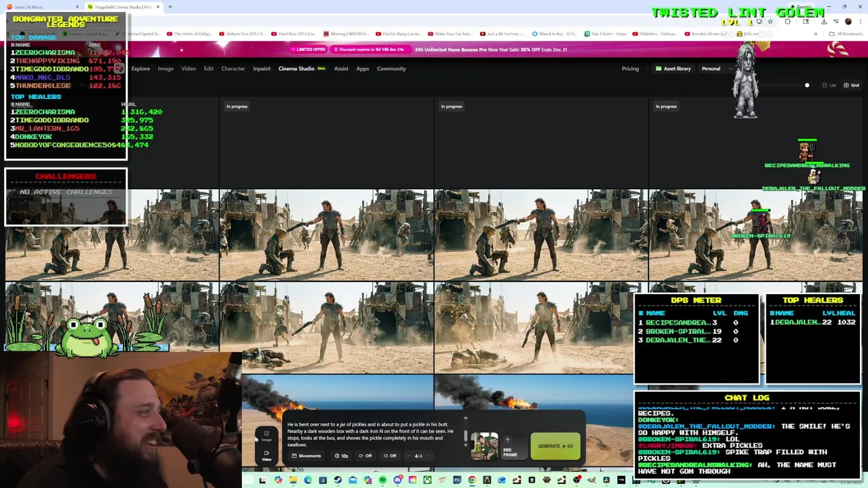The height and width of the screenshot is (488, 868).
Task: Open the Explore menu
Action: click(140, 68)
